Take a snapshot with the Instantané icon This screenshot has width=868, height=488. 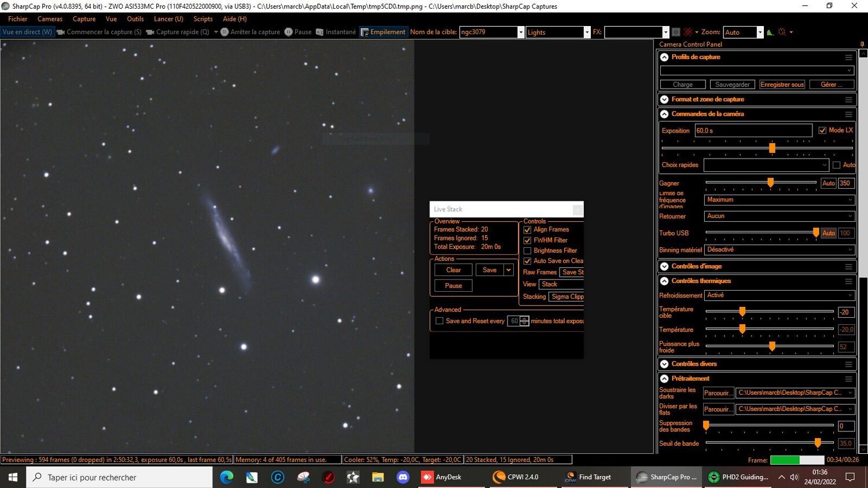(320, 32)
